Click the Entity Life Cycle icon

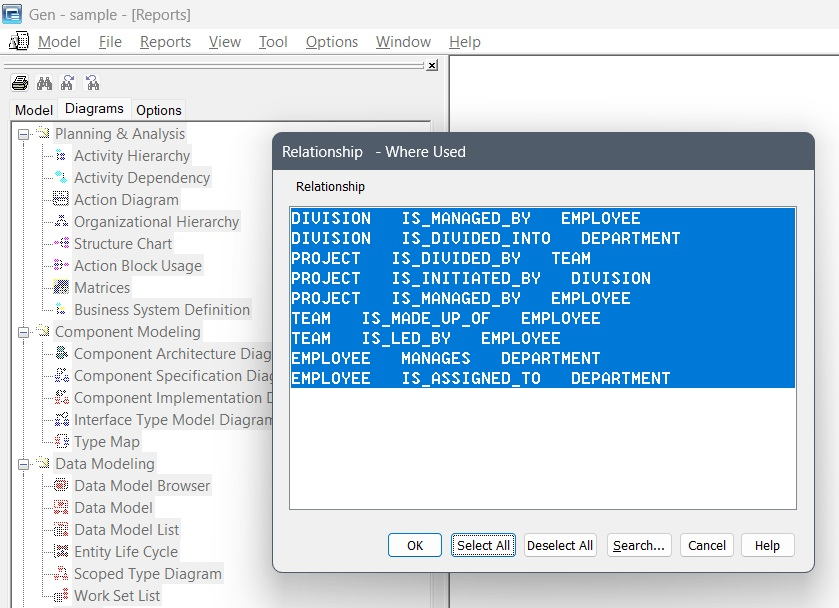[61, 552]
